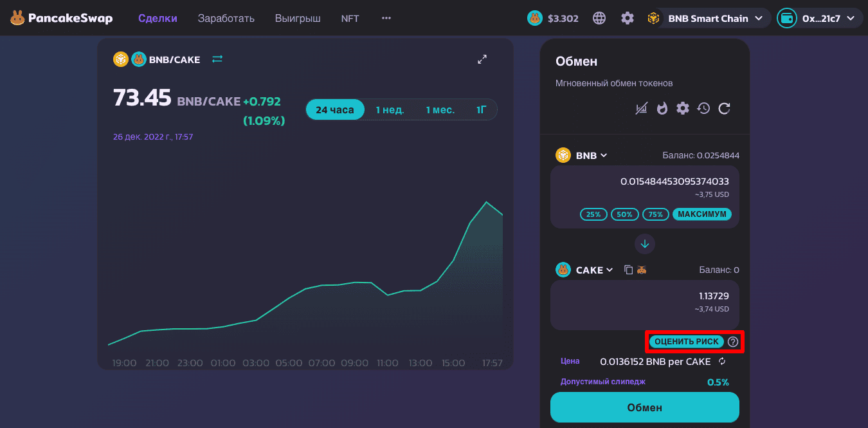Screen dimensions: 868x428
Task: Open the Сделки menu tab
Action: click(x=158, y=19)
